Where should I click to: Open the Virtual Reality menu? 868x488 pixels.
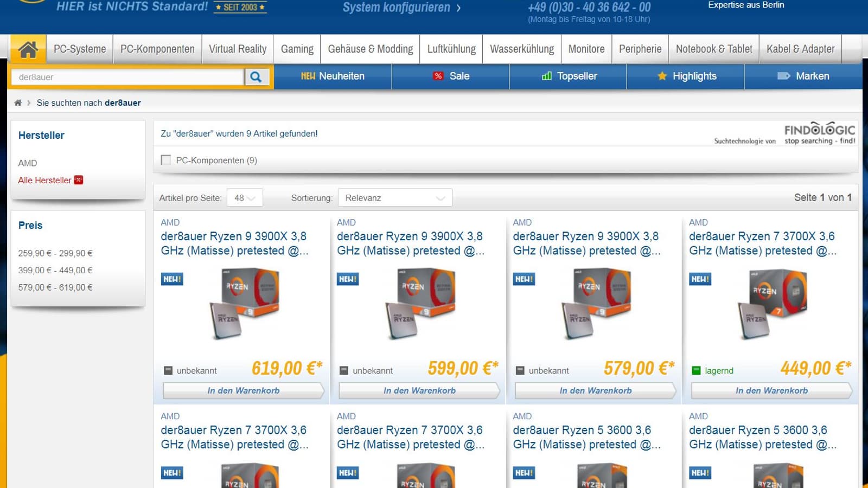pyautogui.click(x=238, y=49)
